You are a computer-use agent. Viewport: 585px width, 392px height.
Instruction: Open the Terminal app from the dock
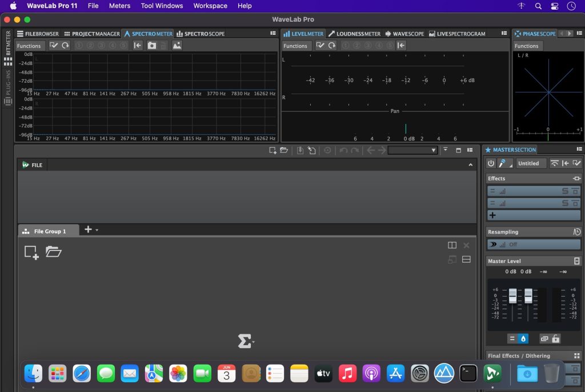pyautogui.click(x=468, y=373)
